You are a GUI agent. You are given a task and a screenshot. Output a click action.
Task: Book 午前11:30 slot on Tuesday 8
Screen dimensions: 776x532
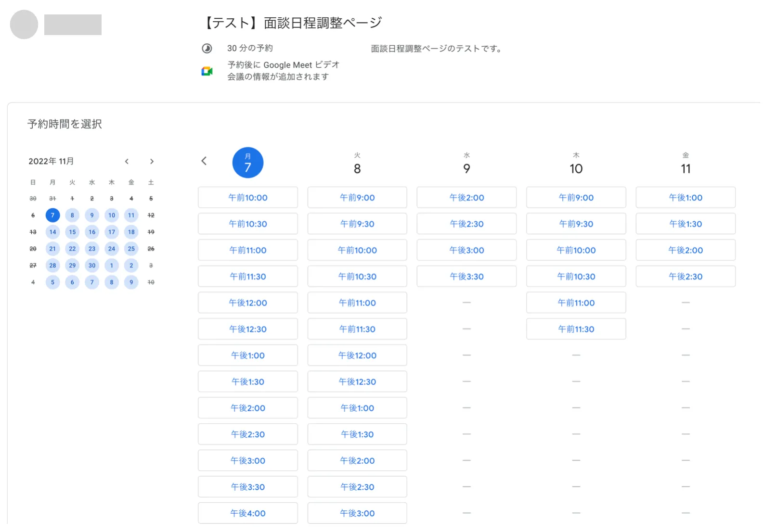tap(357, 329)
